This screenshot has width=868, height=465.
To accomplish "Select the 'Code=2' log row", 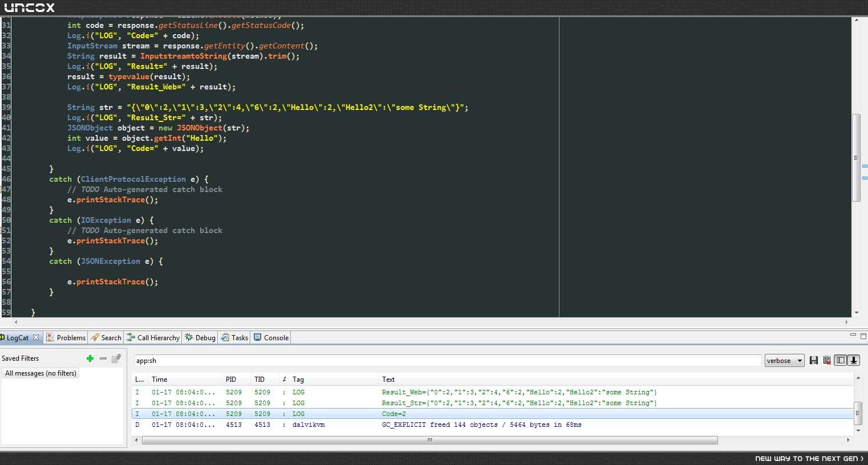I will [x=492, y=414].
